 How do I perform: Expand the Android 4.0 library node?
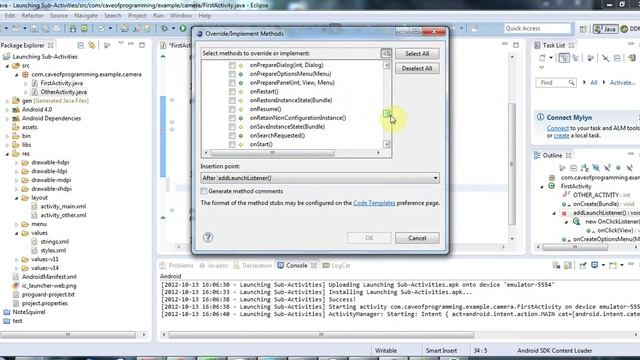[7, 110]
